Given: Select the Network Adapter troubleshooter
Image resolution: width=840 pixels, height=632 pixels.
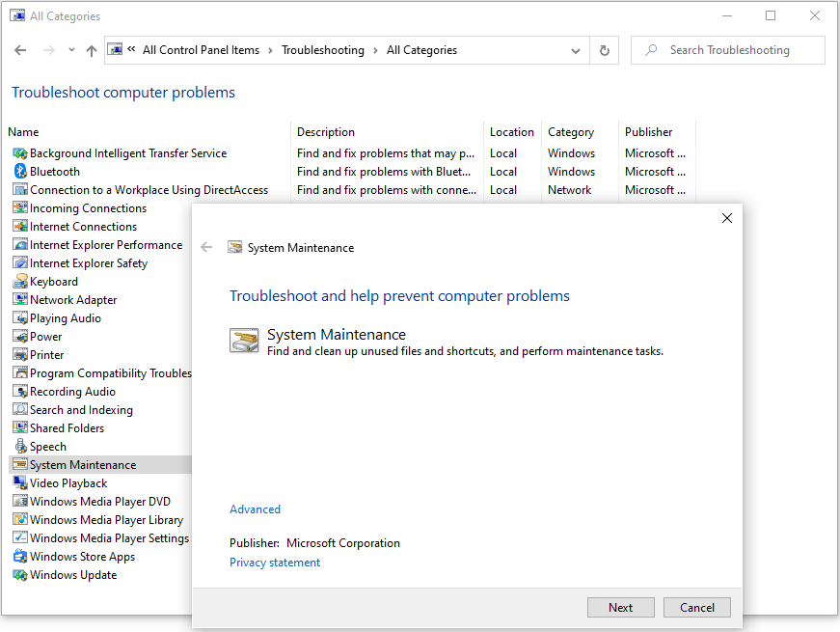Looking at the screenshot, I should 72,299.
